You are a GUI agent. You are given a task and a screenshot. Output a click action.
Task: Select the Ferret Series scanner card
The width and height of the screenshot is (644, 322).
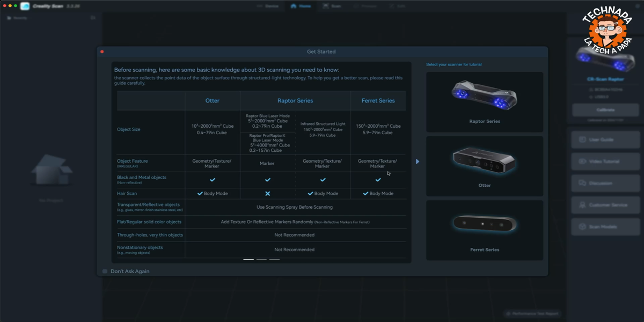pos(485,230)
